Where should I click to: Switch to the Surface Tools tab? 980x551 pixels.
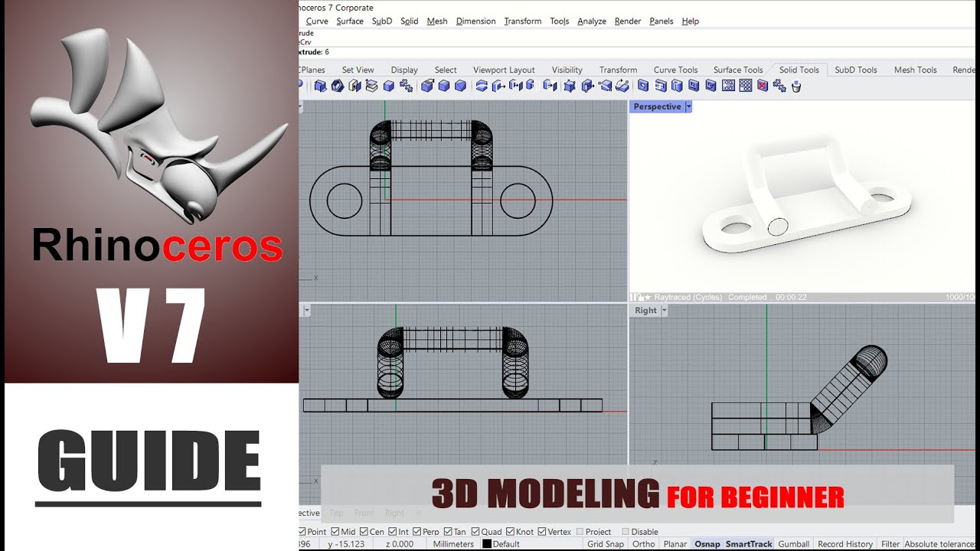(738, 70)
